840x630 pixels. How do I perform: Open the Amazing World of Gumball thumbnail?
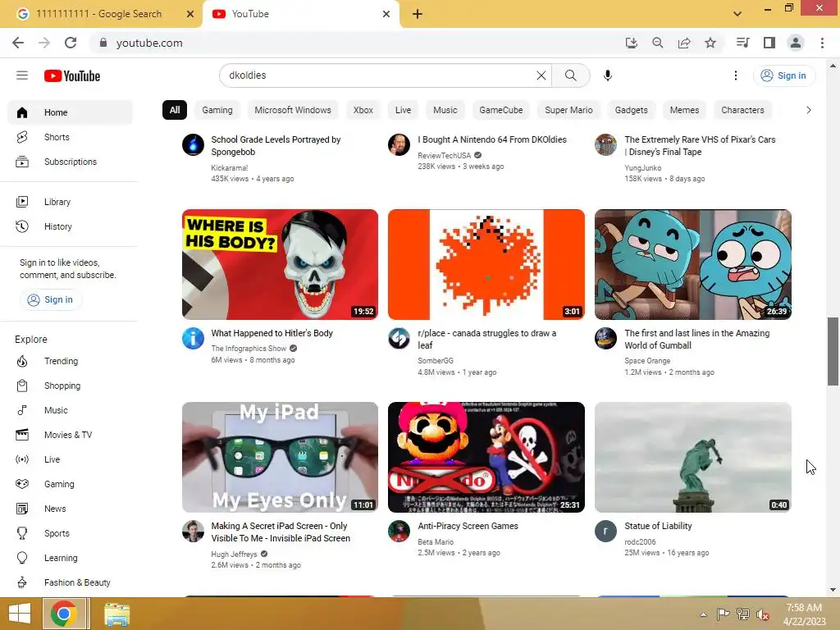coord(692,264)
